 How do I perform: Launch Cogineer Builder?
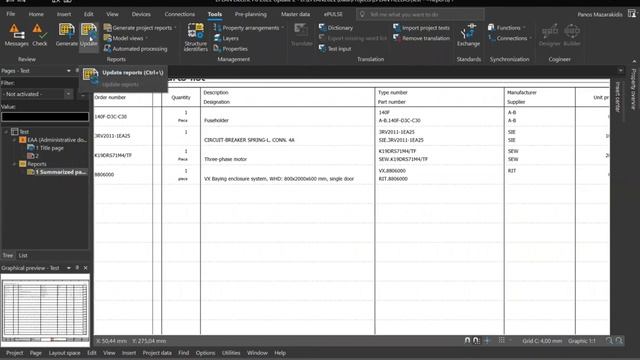pyautogui.click(x=572, y=35)
